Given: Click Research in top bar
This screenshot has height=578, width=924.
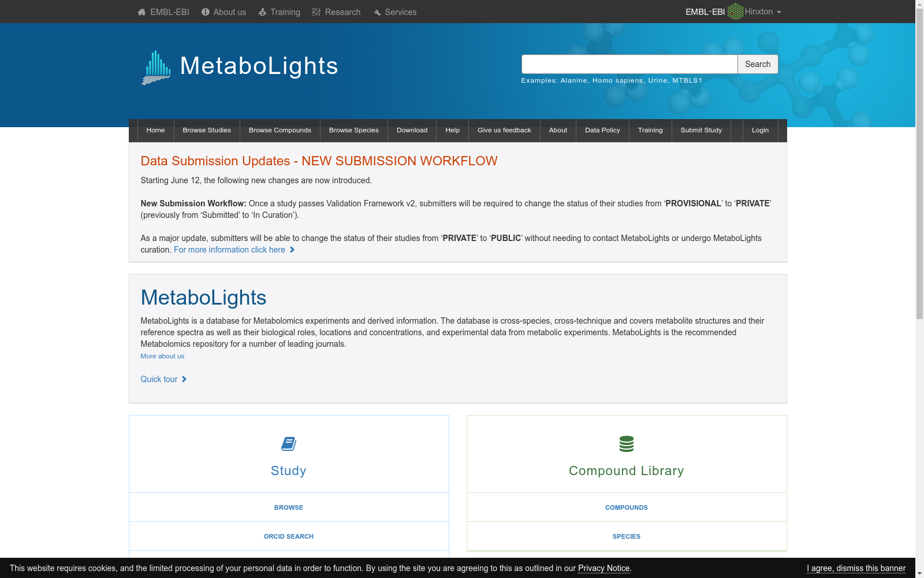Looking at the screenshot, I should (342, 12).
